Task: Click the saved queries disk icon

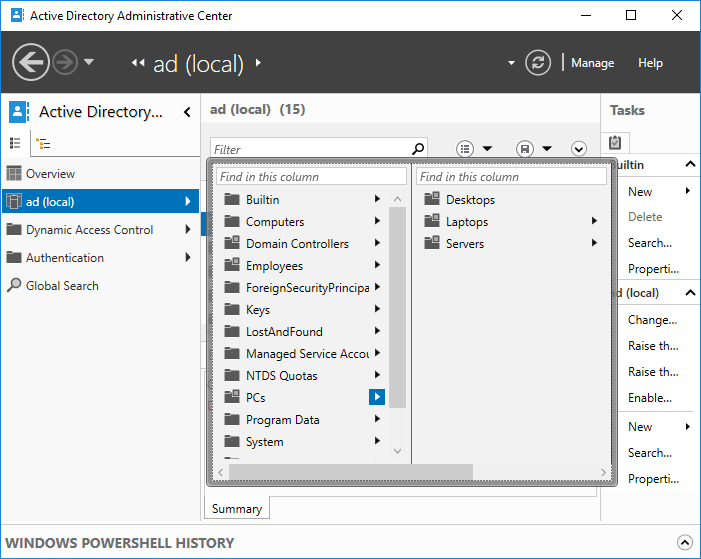Action: click(525, 148)
